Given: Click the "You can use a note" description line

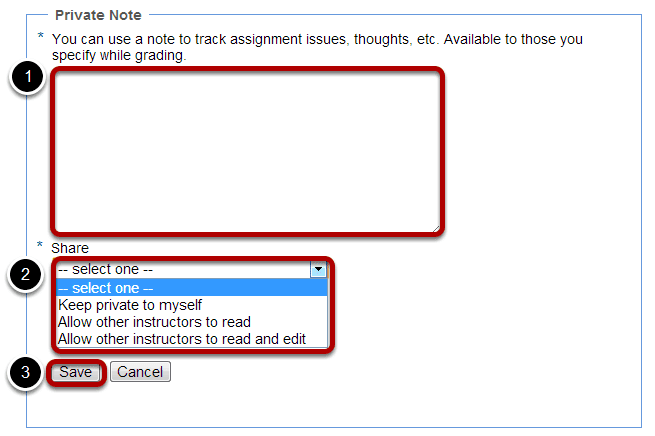Looking at the screenshot, I should coord(317,39).
